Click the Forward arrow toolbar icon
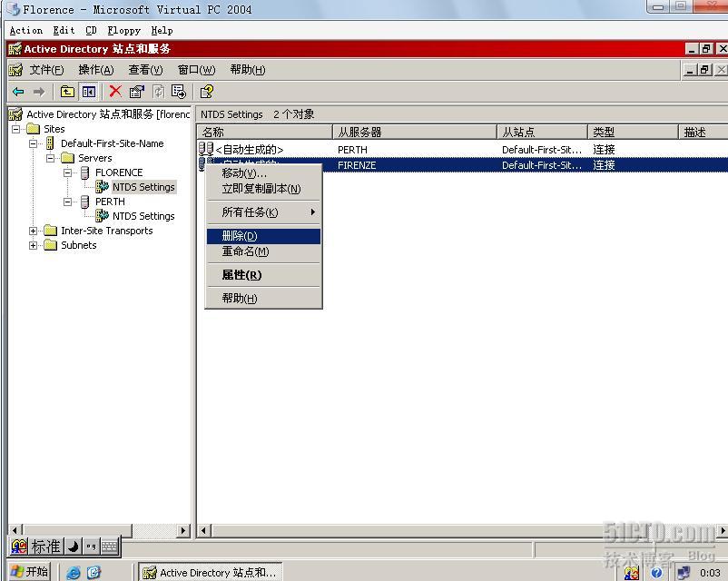The image size is (728, 581). [x=39, y=92]
